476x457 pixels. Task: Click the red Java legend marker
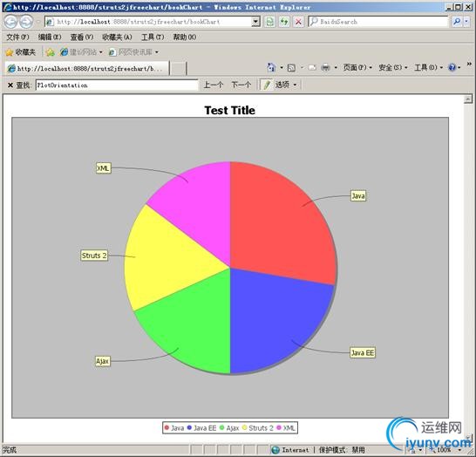pyautogui.click(x=167, y=427)
